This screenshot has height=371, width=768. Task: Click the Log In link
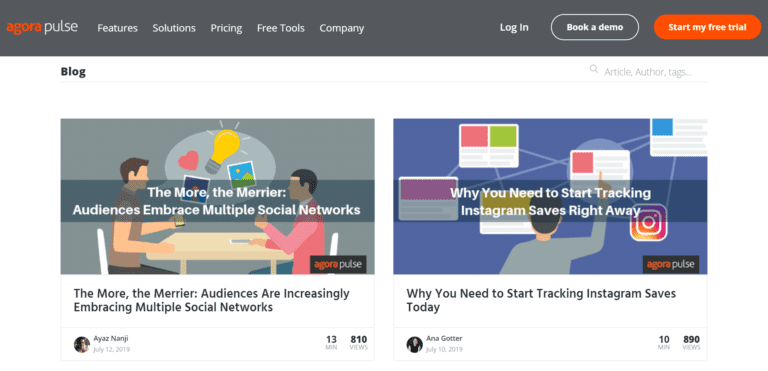pos(514,27)
